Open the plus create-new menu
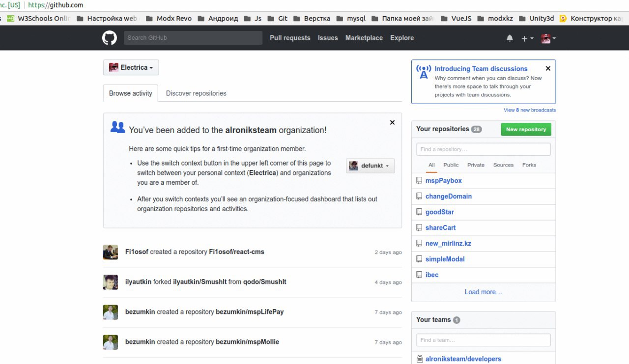Image resolution: width=629 pixels, height=364 pixels. [527, 38]
